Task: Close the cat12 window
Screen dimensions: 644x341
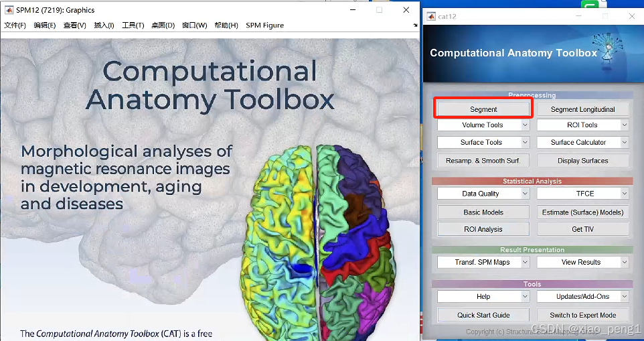Action: pos(632,16)
